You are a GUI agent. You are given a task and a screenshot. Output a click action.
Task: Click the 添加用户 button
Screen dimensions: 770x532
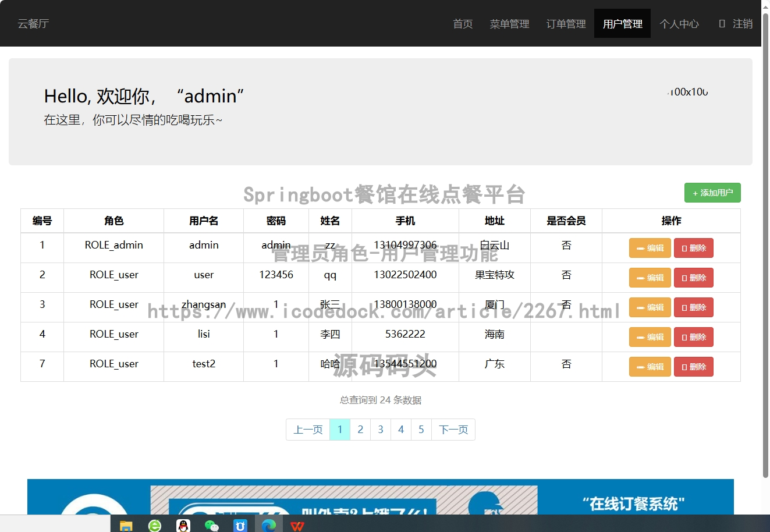712,193
